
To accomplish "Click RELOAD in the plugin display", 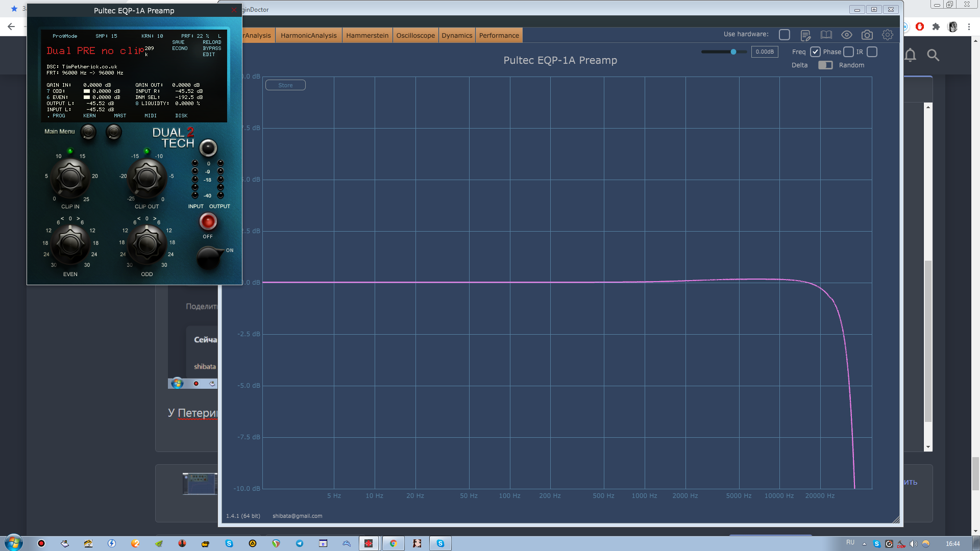I will (212, 42).
